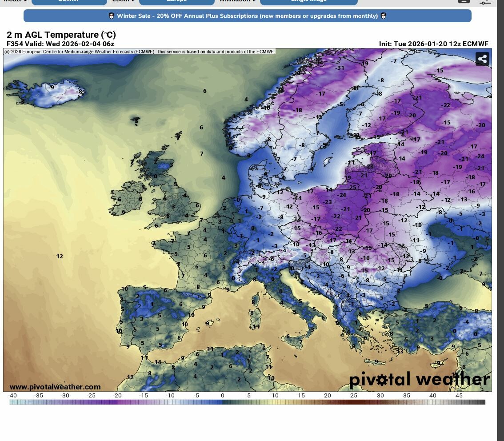Click the 10 label on the temperature legend
Screen dimensions: 504x441
pos(275,396)
